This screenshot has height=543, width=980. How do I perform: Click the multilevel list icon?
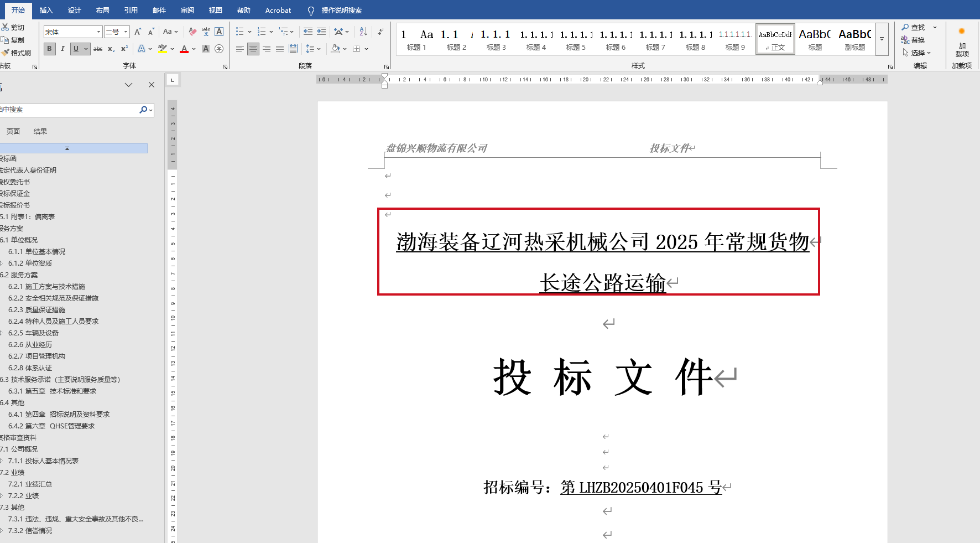(283, 32)
